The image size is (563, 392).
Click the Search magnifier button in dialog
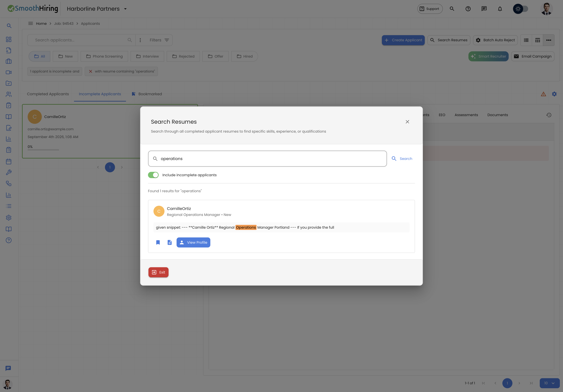coord(402,158)
